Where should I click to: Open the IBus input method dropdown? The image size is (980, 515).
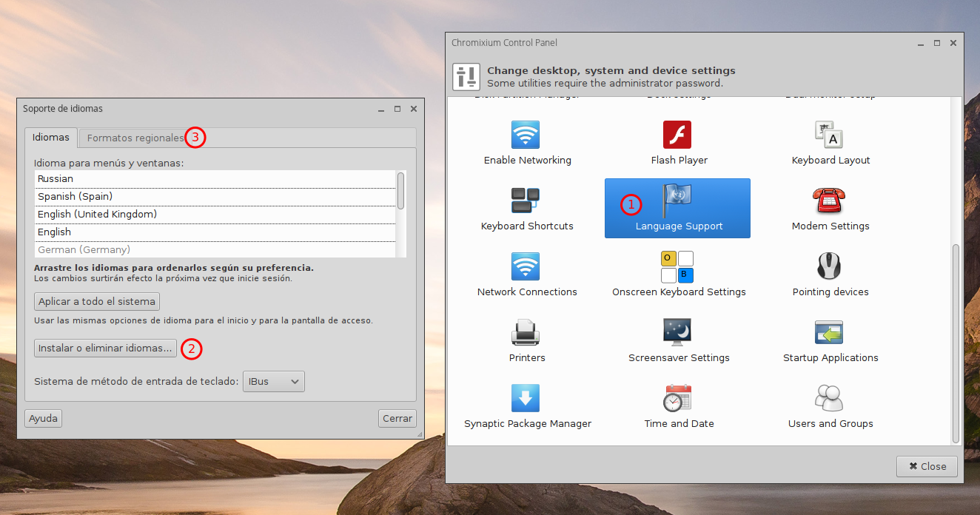click(274, 382)
